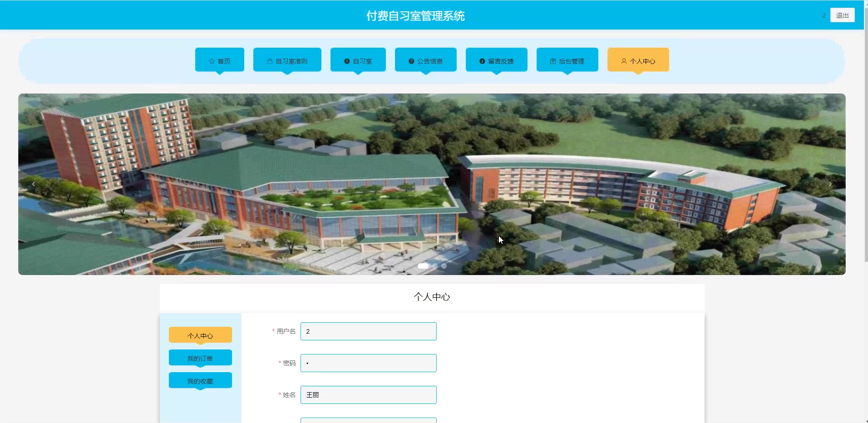Click the 姓名 field label

click(289, 395)
